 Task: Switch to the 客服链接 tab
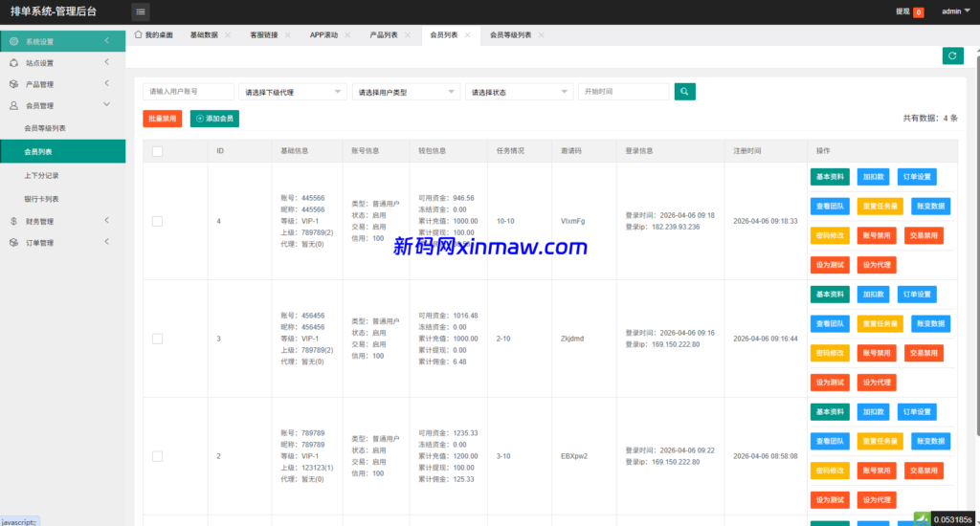pos(264,35)
